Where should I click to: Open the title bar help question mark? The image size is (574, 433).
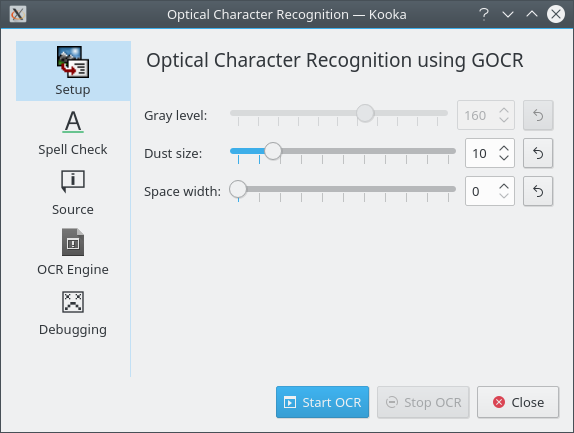coord(484,15)
